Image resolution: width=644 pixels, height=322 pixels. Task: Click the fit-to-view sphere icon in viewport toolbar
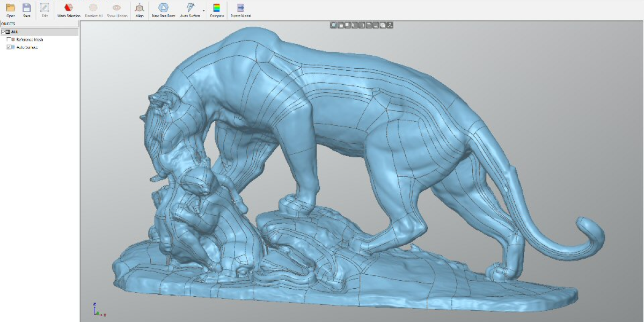[x=333, y=25]
